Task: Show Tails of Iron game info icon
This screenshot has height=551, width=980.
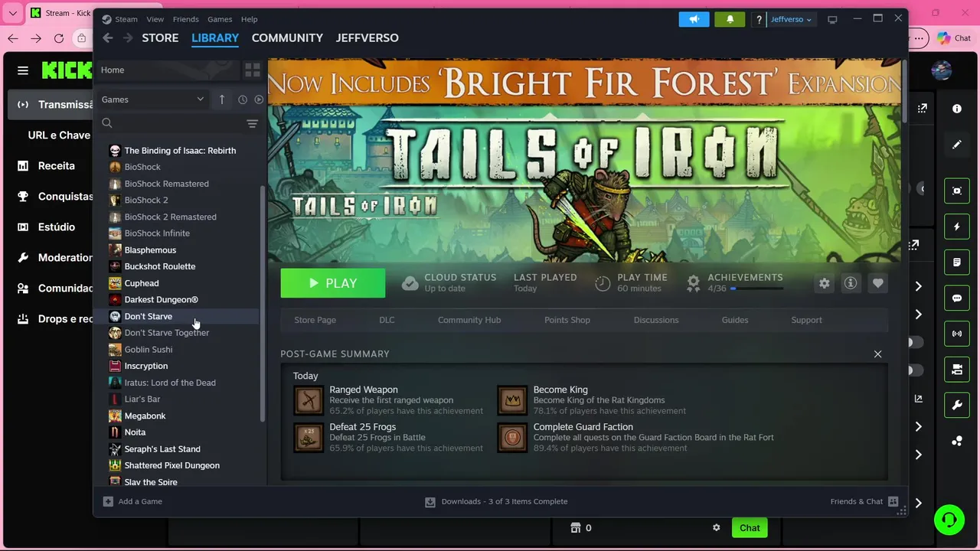Action: 850,283
